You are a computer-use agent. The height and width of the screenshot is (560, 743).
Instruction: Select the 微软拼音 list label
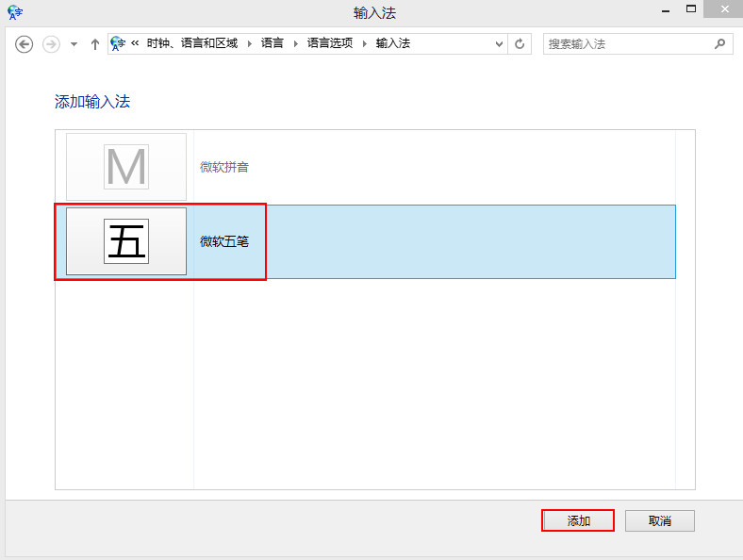point(224,167)
